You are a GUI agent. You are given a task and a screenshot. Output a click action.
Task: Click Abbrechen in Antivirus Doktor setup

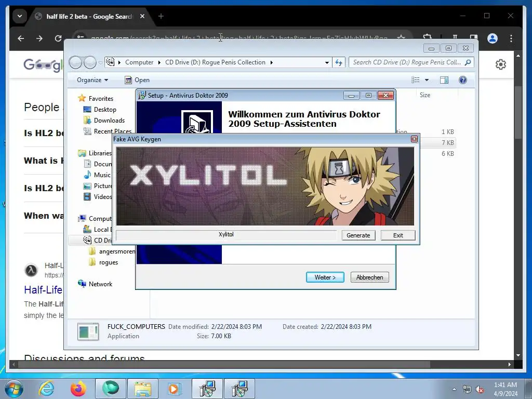pyautogui.click(x=370, y=277)
